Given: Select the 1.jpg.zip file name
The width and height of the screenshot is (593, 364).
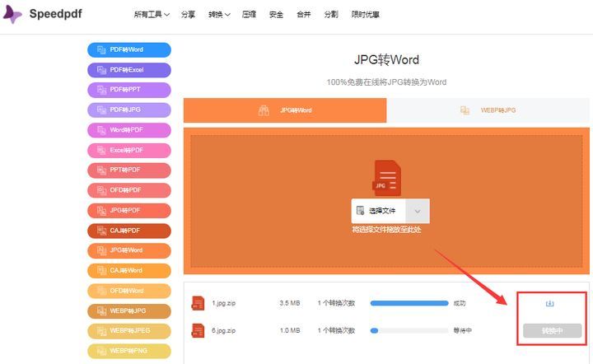Looking at the screenshot, I should [223, 303].
